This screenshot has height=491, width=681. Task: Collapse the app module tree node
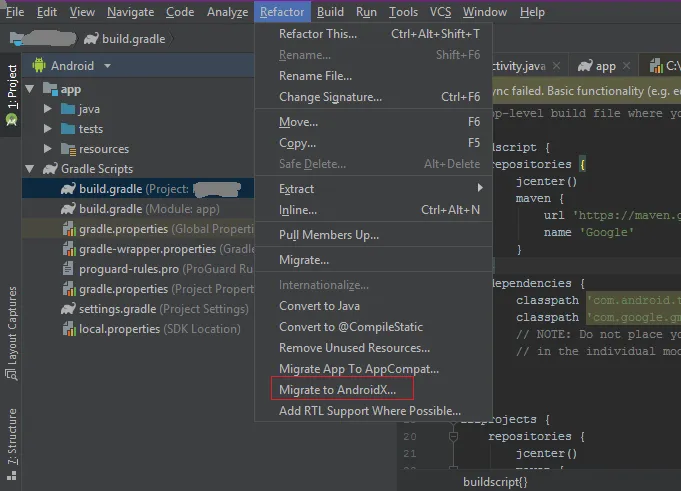(x=30, y=89)
